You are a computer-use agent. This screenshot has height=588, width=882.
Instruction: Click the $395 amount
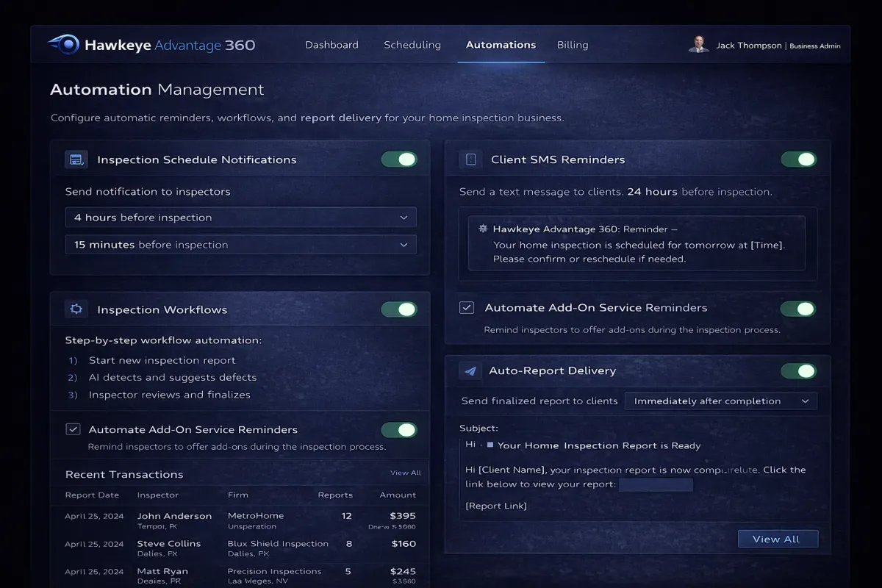point(403,516)
